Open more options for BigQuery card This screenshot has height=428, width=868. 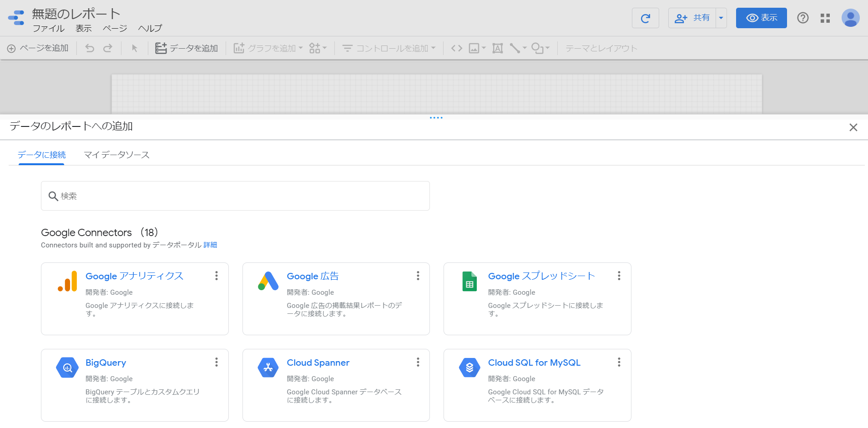(217, 362)
